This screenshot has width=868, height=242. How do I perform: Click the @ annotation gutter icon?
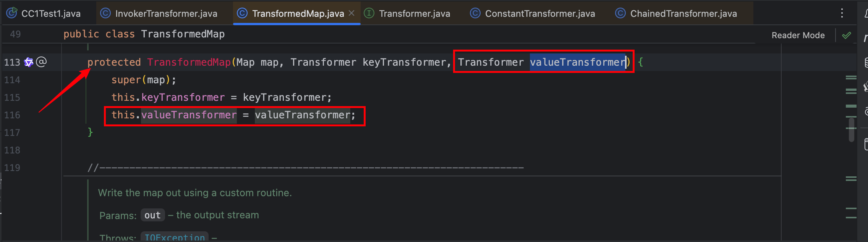tap(41, 62)
